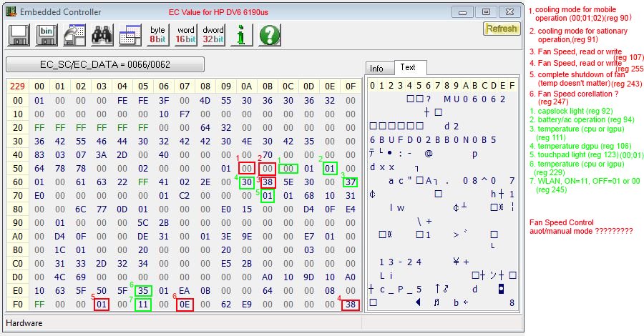Select row header 50 in hex grid
The image size is (644, 336).
(18, 168)
